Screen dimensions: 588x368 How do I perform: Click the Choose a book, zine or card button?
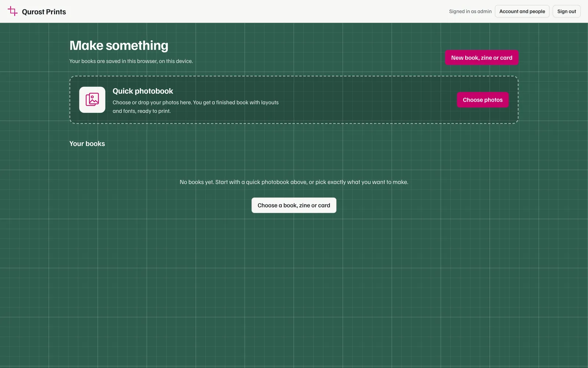point(294,205)
